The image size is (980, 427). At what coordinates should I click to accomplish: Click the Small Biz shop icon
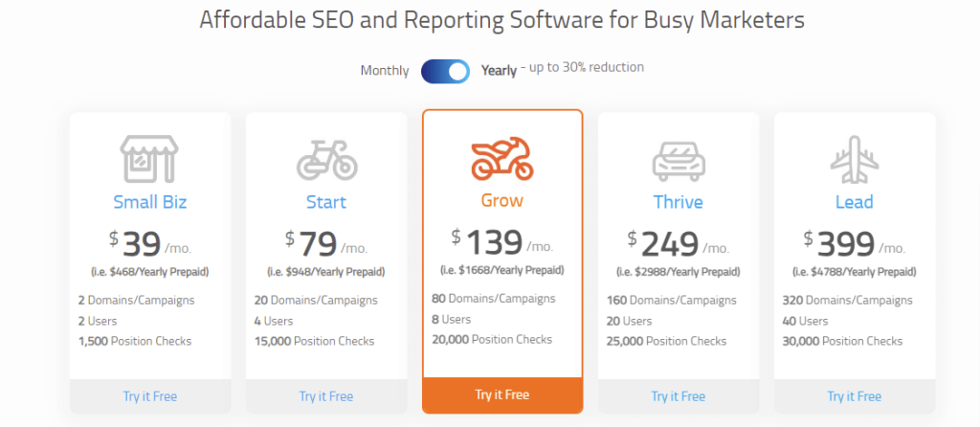149,158
